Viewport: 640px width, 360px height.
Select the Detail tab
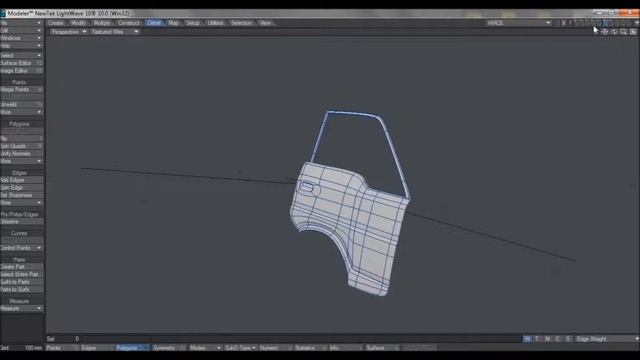coord(154,23)
